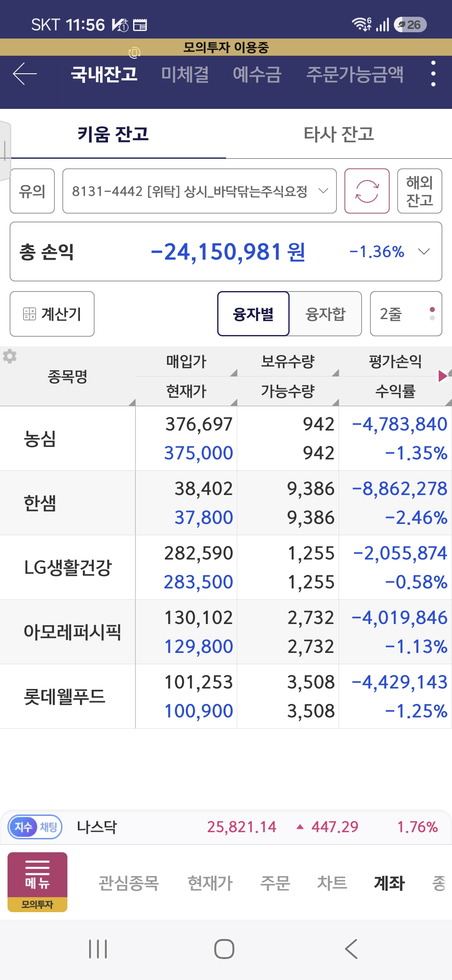Open the main 메뉴 button
The width and height of the screenshot is (452, 980).
37,882
